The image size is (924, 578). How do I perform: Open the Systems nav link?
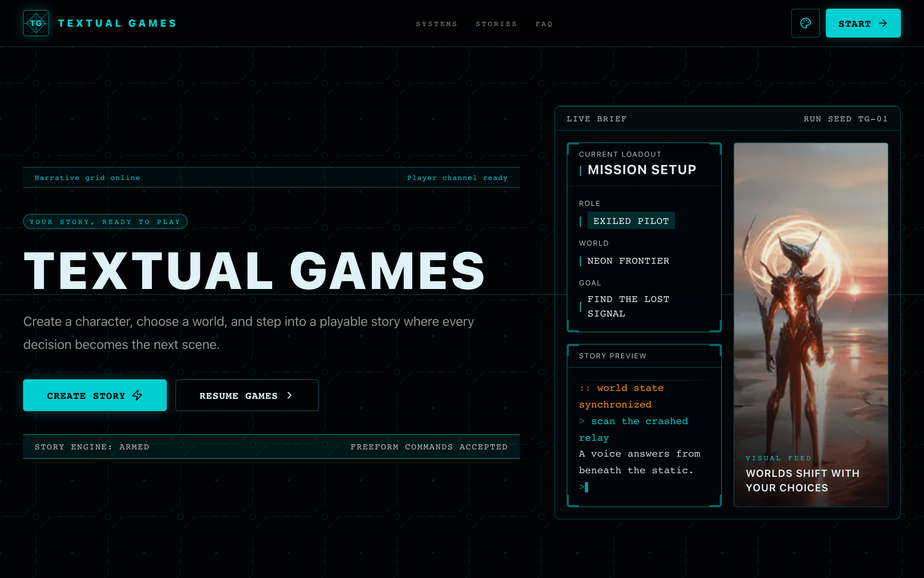click(437, 24)
